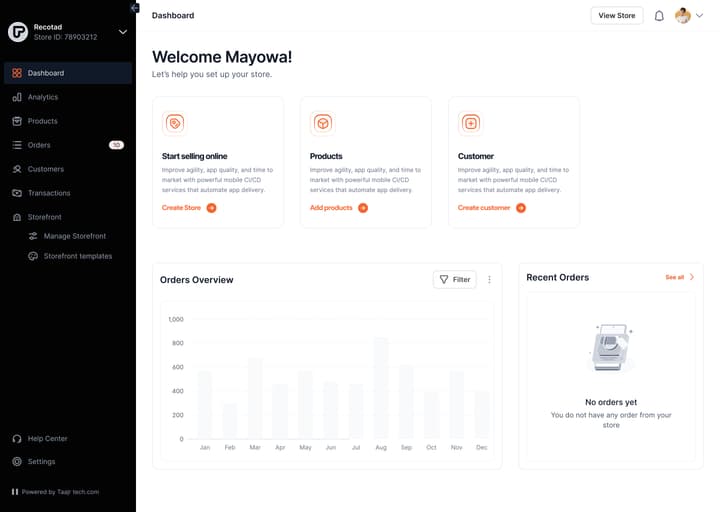
Task: Open the Orders Overview Filter button
Action: 455,279
